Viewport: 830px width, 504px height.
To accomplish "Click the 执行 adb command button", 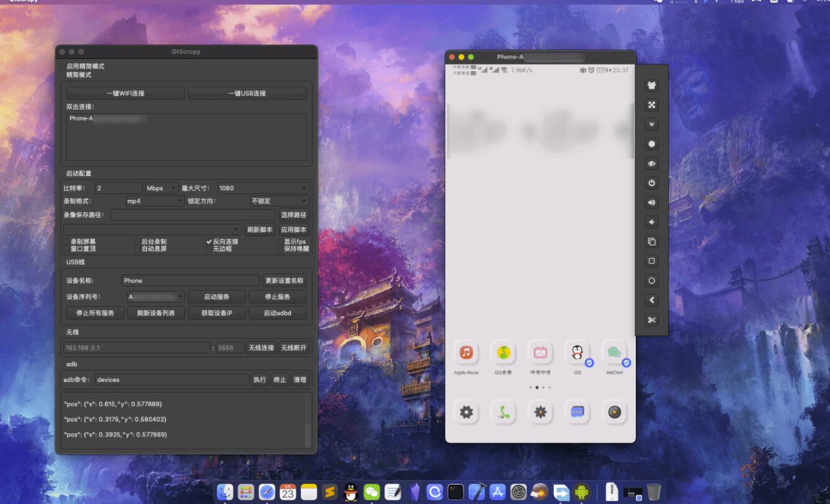I will 260,379.
